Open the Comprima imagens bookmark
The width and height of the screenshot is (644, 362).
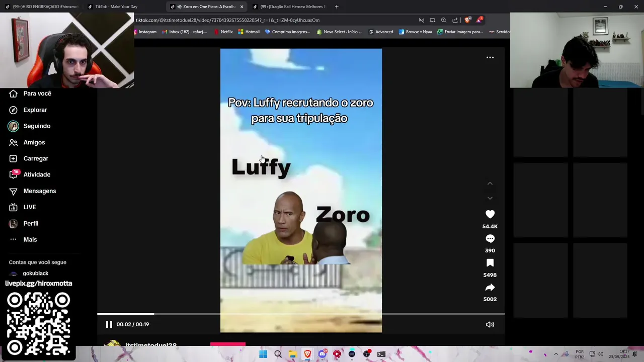288,32
